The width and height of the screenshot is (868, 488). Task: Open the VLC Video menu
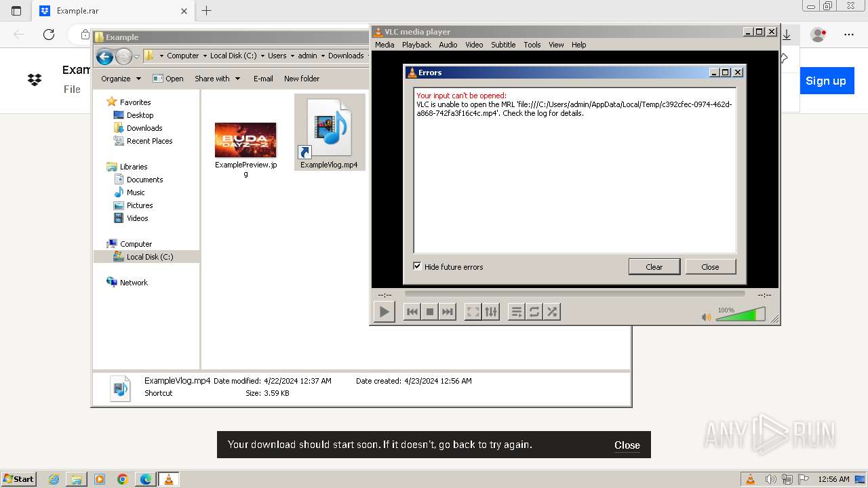coord(474,45)
